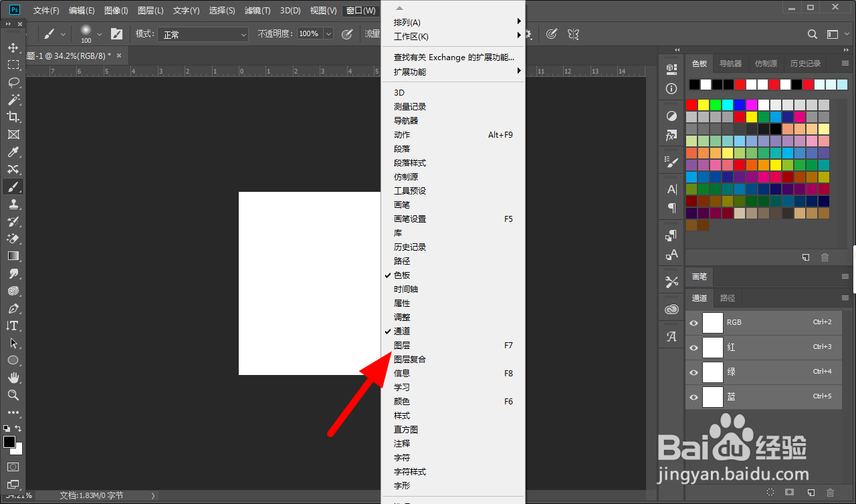Expand the 排列(A) submenu
This screenshot has width=856, height=504.
(453, 23)
